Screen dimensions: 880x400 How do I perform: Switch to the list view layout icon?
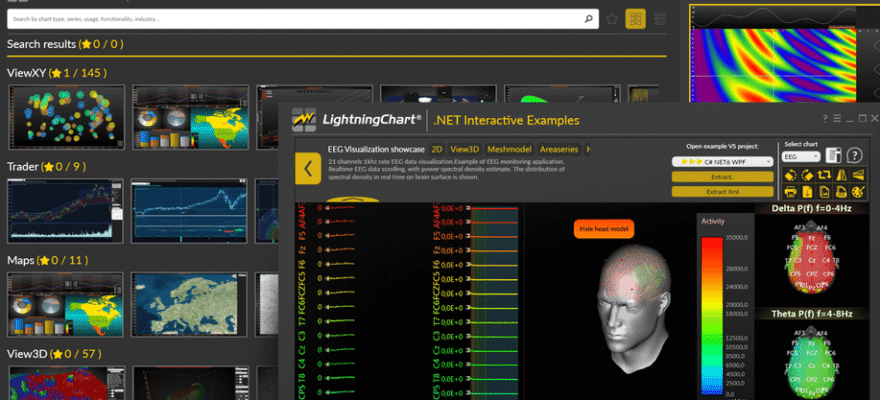[661, 19]
